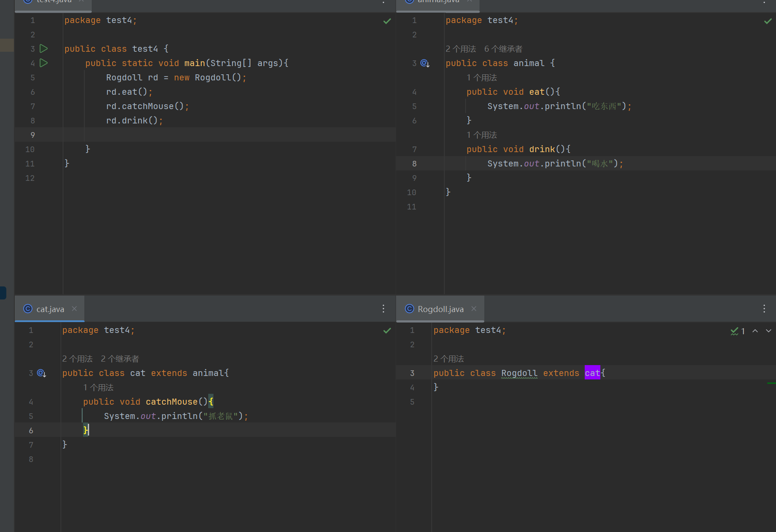The width and height of the screenshot is (776, 532).
Task: Click the underlined 'Rogdoll' class name
Action: point(519,373)
